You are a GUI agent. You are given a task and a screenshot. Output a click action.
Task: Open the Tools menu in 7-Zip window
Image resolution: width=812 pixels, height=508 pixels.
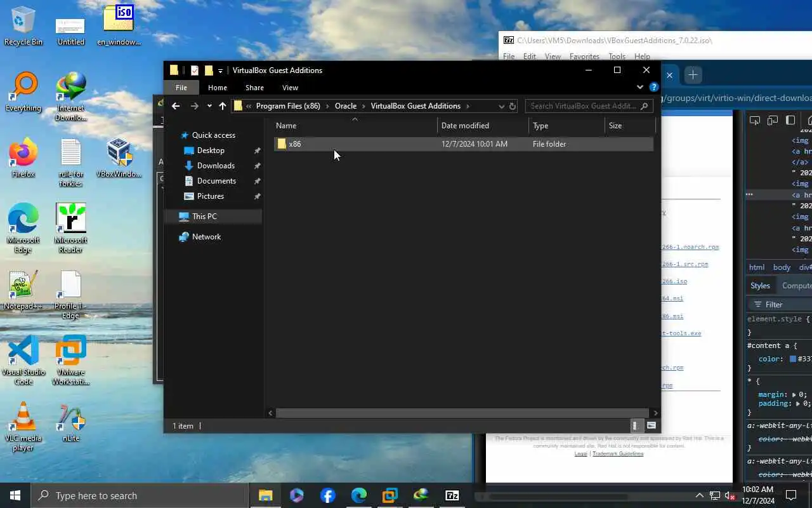(617, 57)
